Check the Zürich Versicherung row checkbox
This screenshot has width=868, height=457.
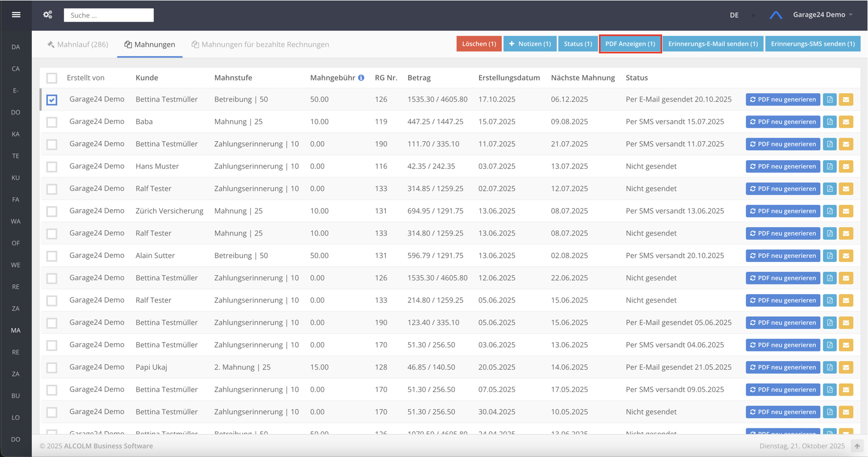(52, 212)
